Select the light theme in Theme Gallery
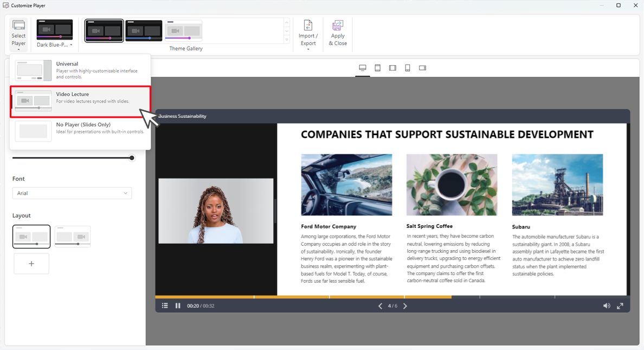The height and width of the screenshot is (350, 644). point(184,30)
